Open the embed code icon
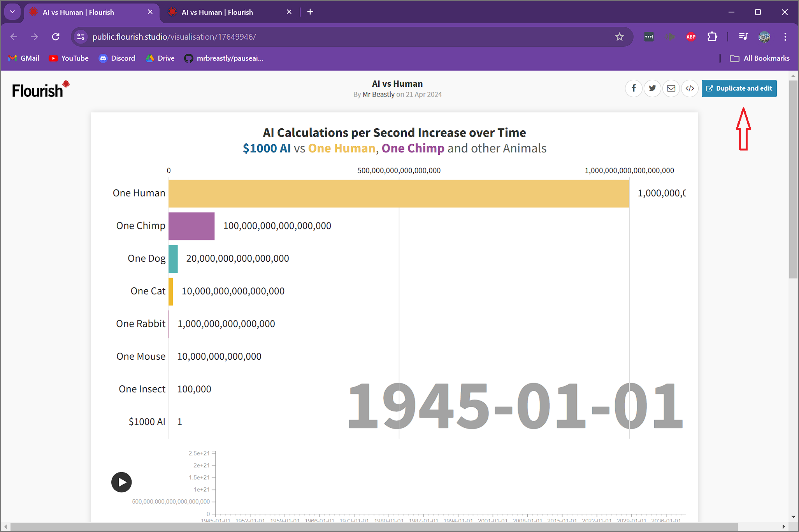This screenshot has height=532, width=799. tap(690, 88)
